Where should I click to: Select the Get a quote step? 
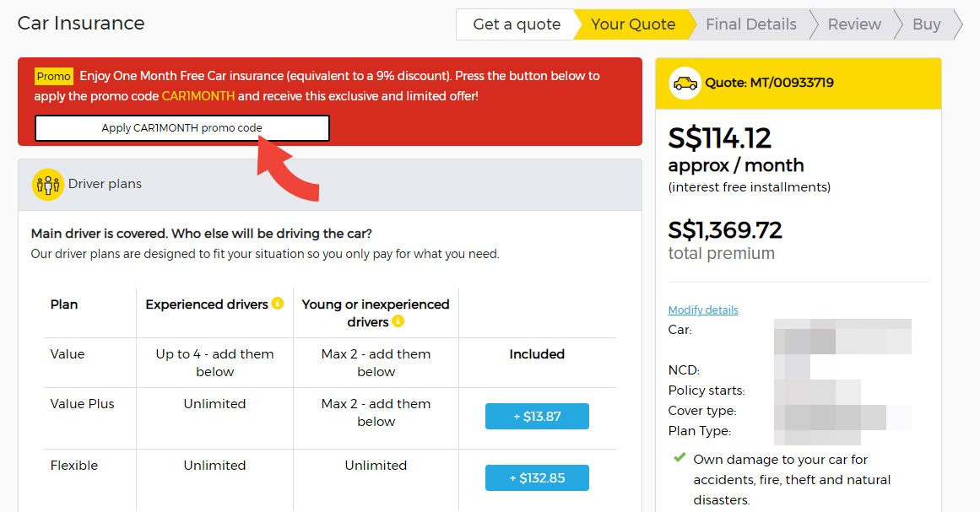tap(517, 24)
